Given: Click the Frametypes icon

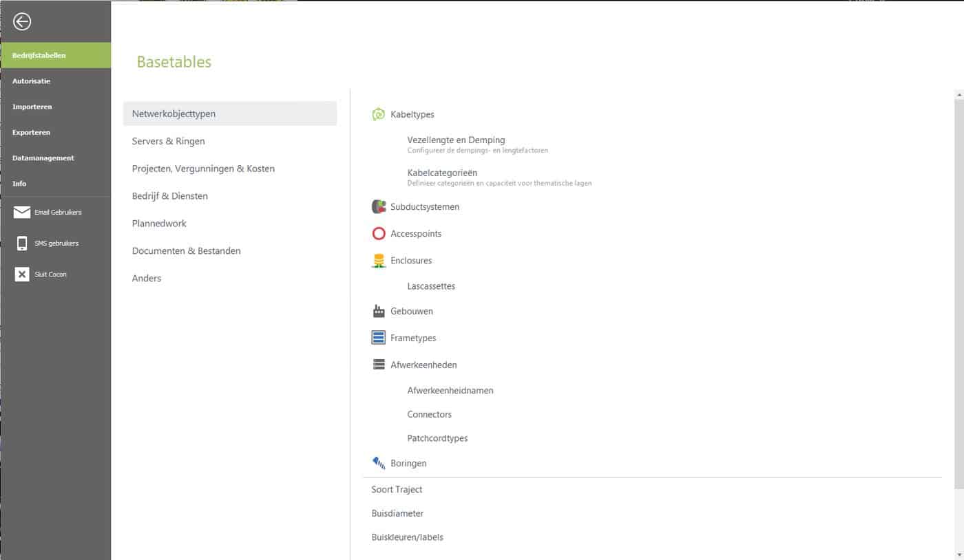Looking at the screenshot, I should [x=378, y=338].
